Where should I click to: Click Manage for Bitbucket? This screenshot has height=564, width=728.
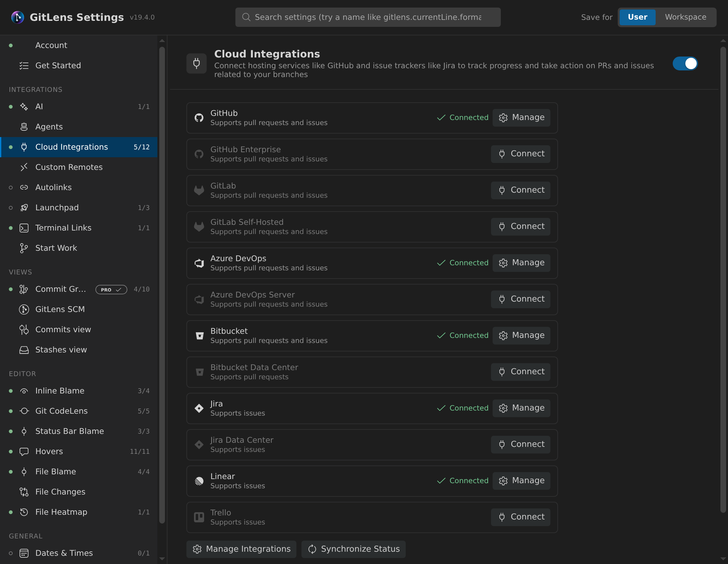(521, 335)
